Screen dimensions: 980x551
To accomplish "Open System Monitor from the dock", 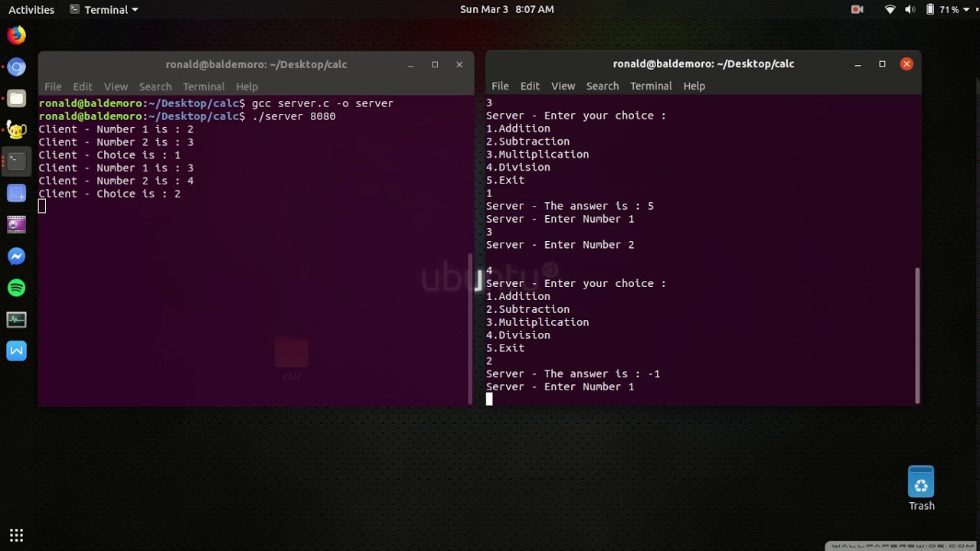I will click(x=16, y=319).
